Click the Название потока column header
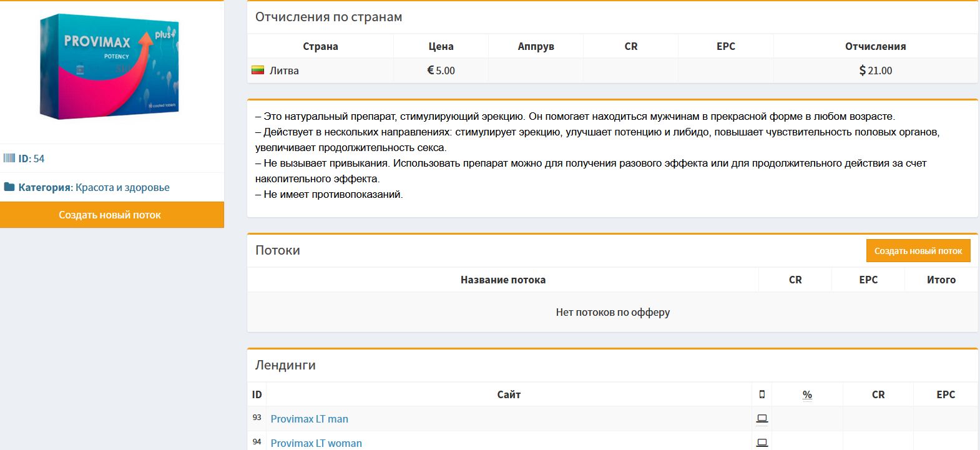The height and width of the screenshot is (450, 980). (503, 280)
